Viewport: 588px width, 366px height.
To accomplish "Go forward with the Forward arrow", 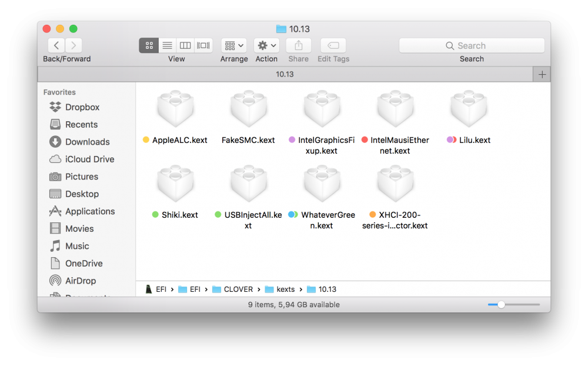I will point(73,45).
